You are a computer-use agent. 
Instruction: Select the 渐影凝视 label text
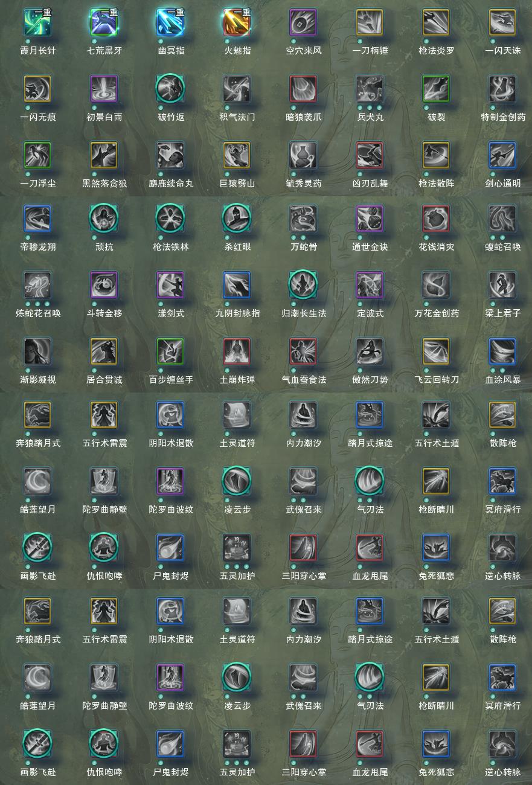pos(38,380)
